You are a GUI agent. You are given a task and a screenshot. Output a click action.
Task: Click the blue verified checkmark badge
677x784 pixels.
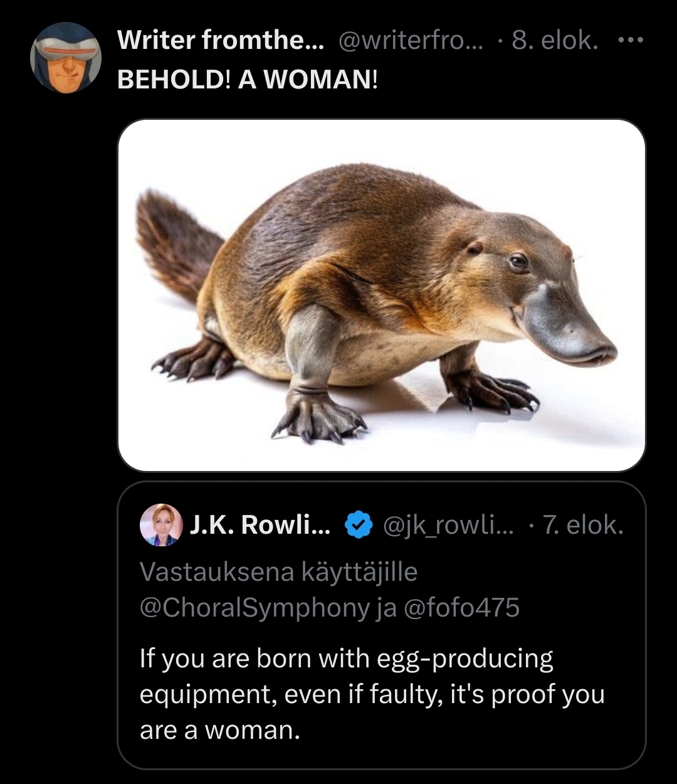[359, 525]
